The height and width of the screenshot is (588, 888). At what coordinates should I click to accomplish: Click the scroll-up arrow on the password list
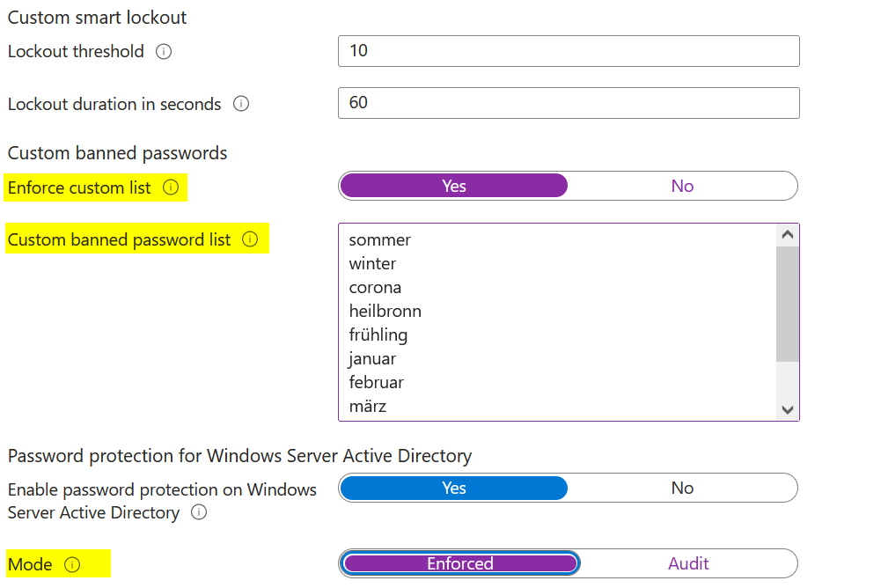789,232
